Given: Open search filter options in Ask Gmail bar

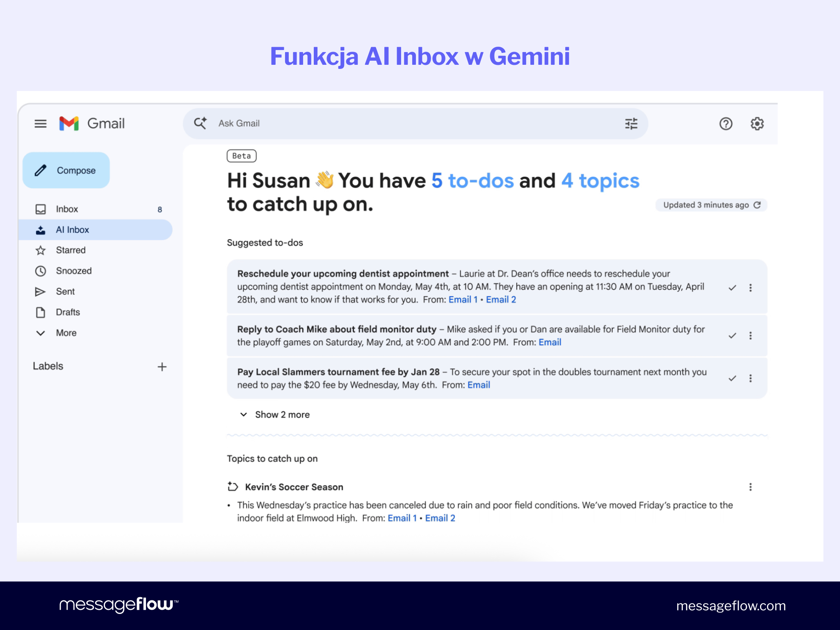Looking at the screenshot, I should 631,123.
